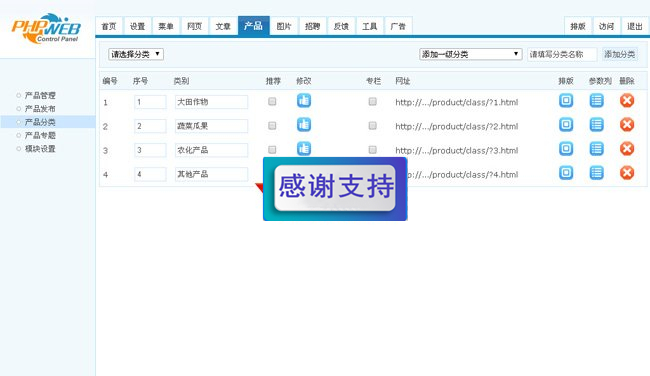Edit the 农化产品 category name field
Viewport: 650px width, 376px height.
coord(211,150)
